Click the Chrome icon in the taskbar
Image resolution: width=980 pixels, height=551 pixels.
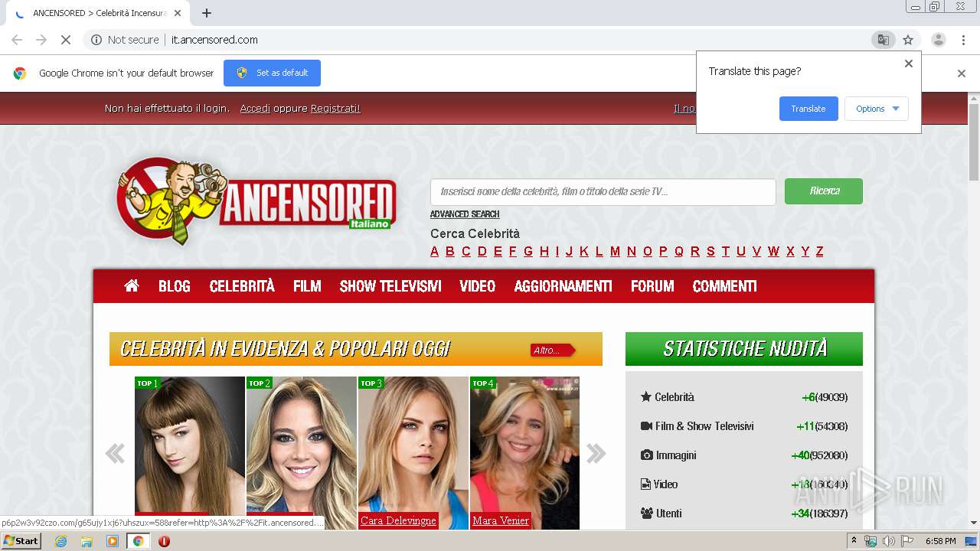[138, 541]
